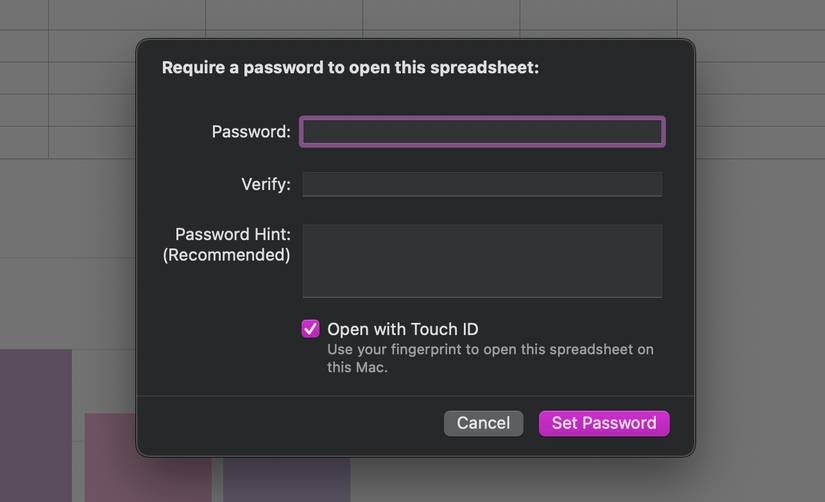825x502 pixels.
Task: Click a spreadsheet cell in the top-right corner
Action: click(x=750, y=14)
